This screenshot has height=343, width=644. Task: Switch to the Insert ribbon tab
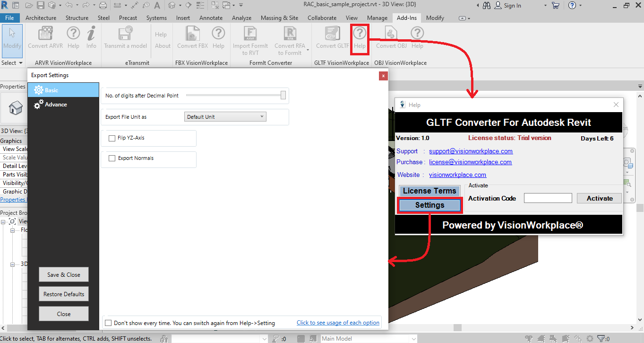pos(183,18)
